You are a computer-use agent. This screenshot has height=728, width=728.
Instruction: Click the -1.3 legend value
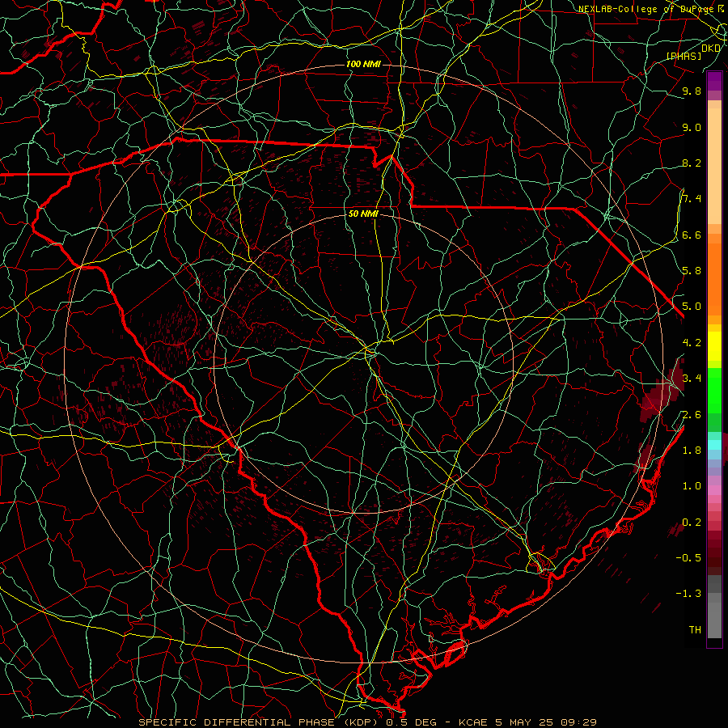click(688, 594)
